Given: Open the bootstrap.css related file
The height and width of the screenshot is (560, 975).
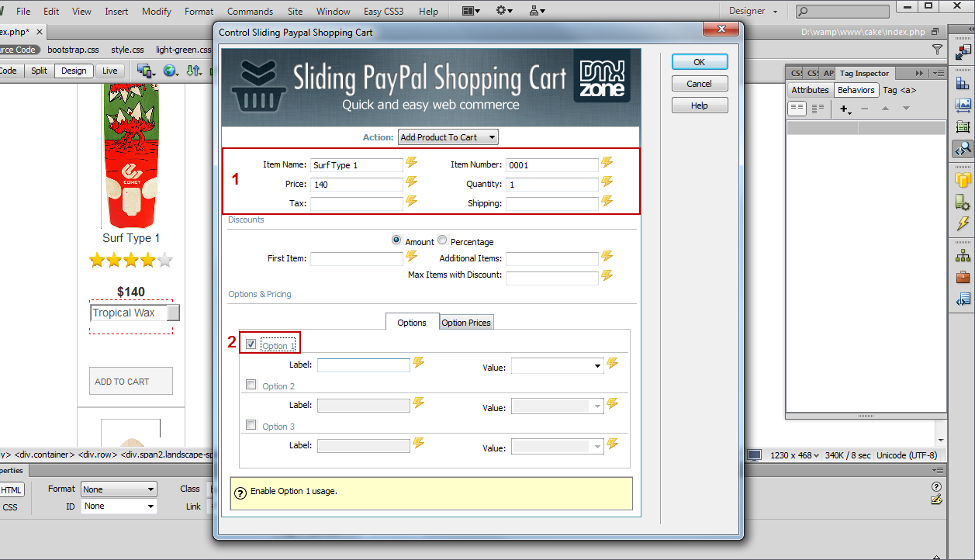Looking at the screenshot, I should point(73,50).
